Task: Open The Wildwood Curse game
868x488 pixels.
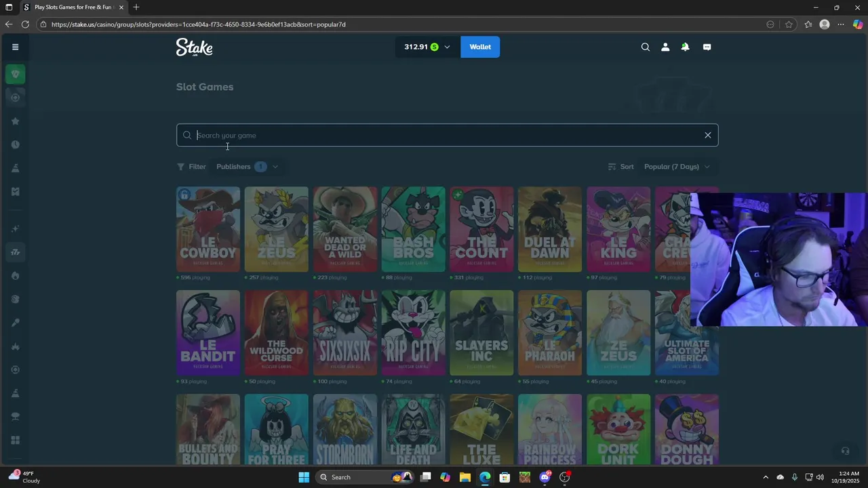Action: (x=277, y=333)
